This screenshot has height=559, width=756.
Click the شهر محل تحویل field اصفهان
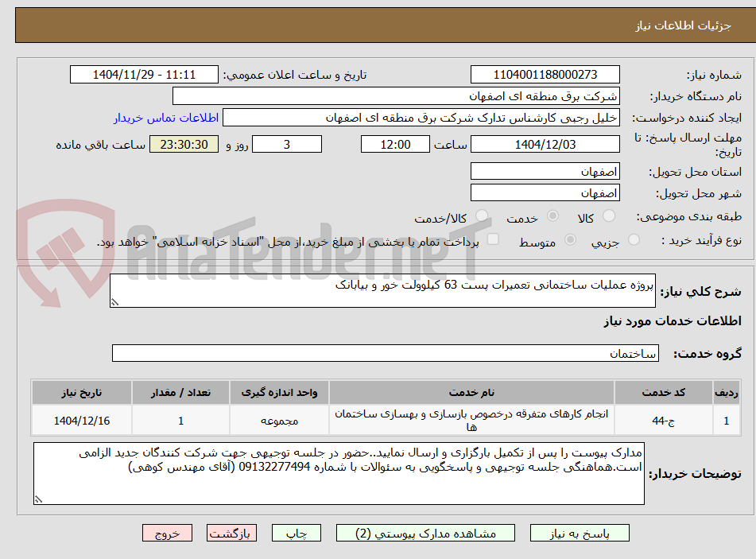[545, 193]
